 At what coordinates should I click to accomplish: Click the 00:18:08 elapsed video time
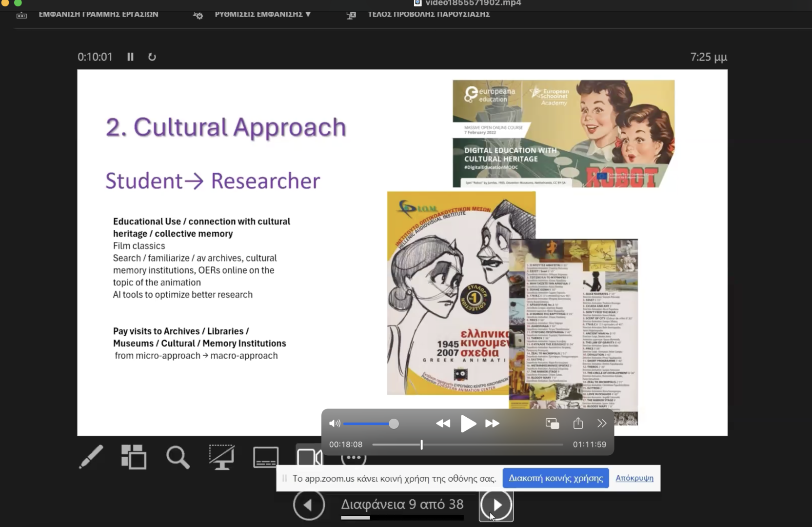coord(346,445)
